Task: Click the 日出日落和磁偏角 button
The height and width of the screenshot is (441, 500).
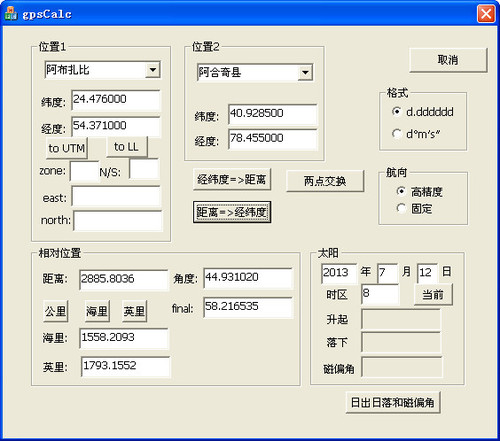Action: tap(393, 403)
